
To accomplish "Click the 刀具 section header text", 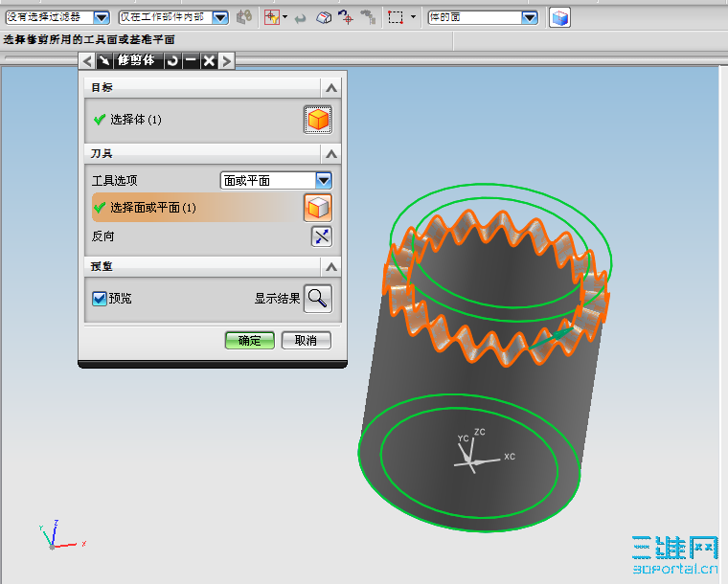I will coord(102,153).
